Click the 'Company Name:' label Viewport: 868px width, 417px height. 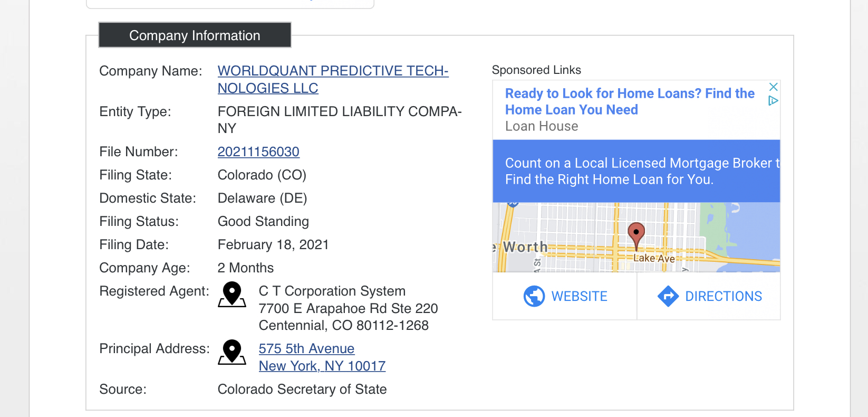(x=150, y=71)
